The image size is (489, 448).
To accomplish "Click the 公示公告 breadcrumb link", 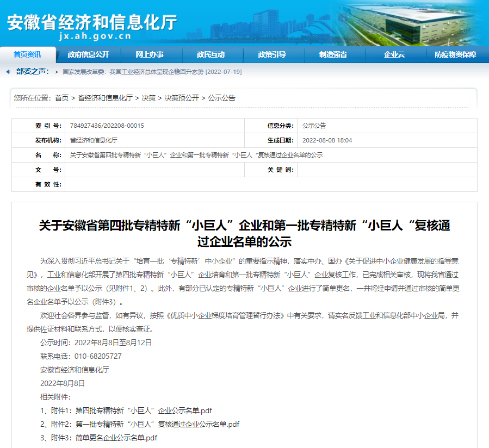I will pos(222,98).
